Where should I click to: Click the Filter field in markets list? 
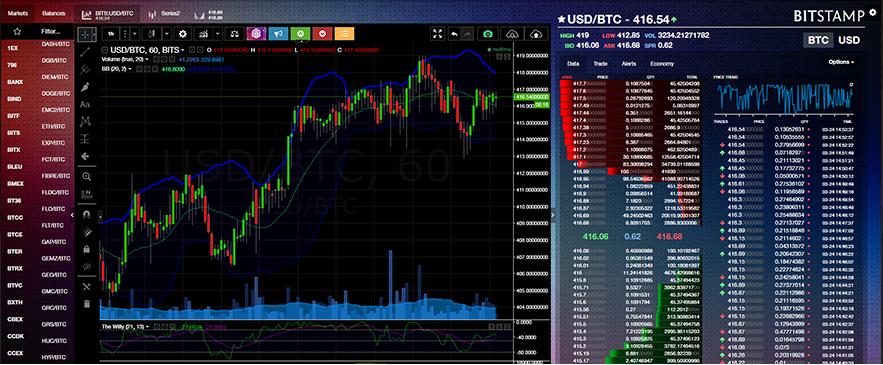tap(52, 32)
